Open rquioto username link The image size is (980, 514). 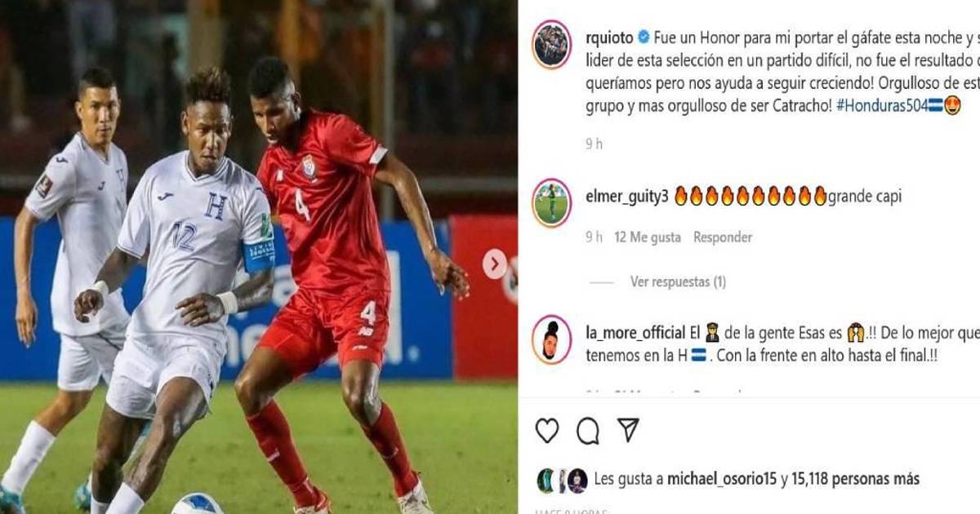(610, 37)
